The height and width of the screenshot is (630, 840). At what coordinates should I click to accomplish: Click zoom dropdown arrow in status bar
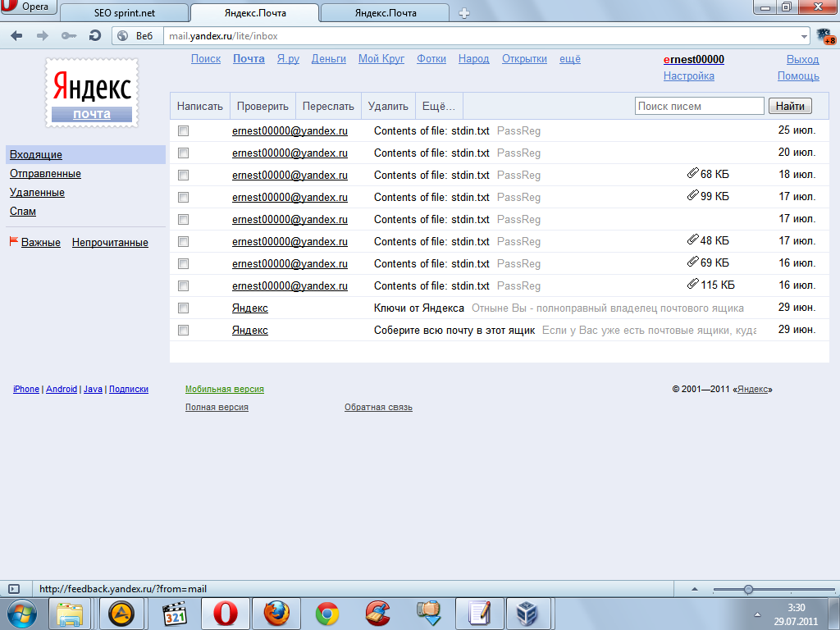tap(695, 589)
